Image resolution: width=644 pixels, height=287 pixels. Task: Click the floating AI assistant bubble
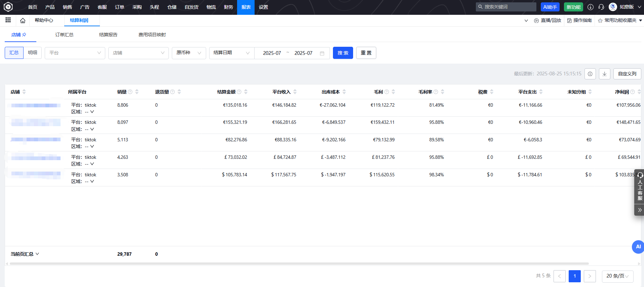point(638,247)
